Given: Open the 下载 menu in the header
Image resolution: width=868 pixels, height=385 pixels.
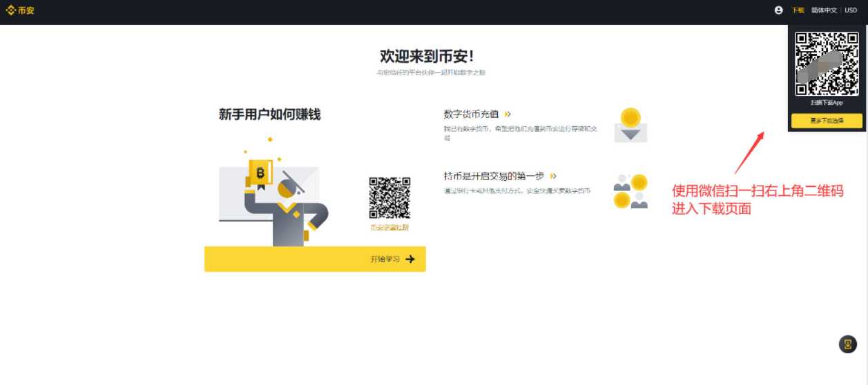Looking at the screenshot, I should [798, 10].
